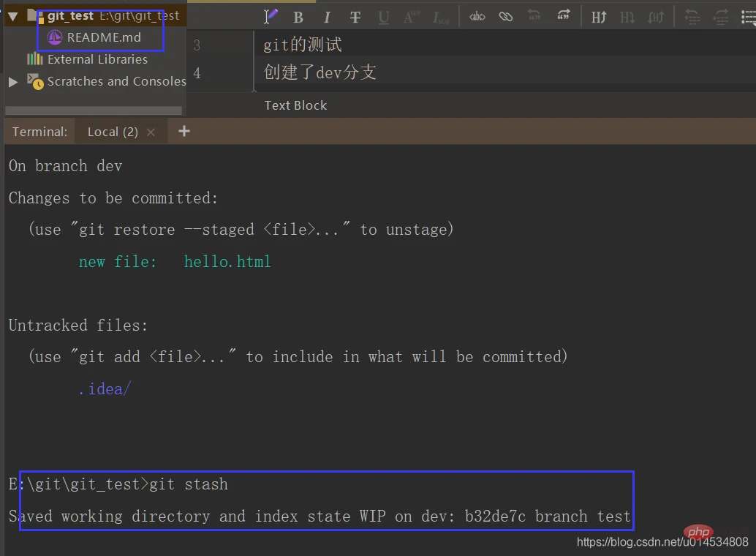Collapse the git_test project folder

[x=12, y=15]
